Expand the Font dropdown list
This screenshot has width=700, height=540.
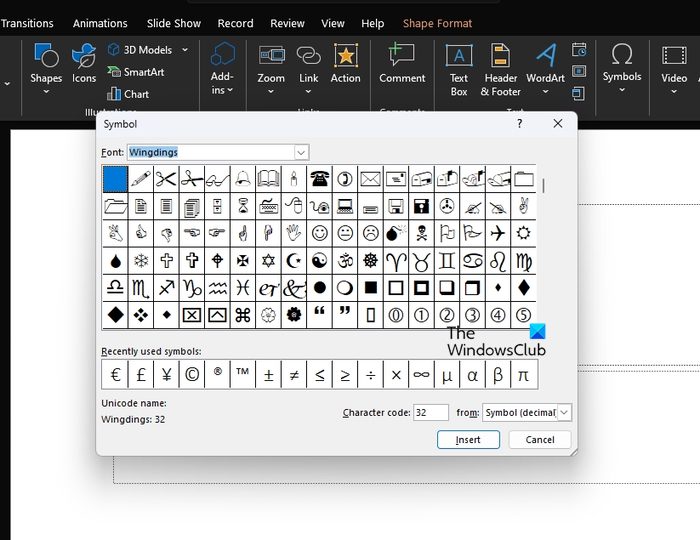click(301, 152)
